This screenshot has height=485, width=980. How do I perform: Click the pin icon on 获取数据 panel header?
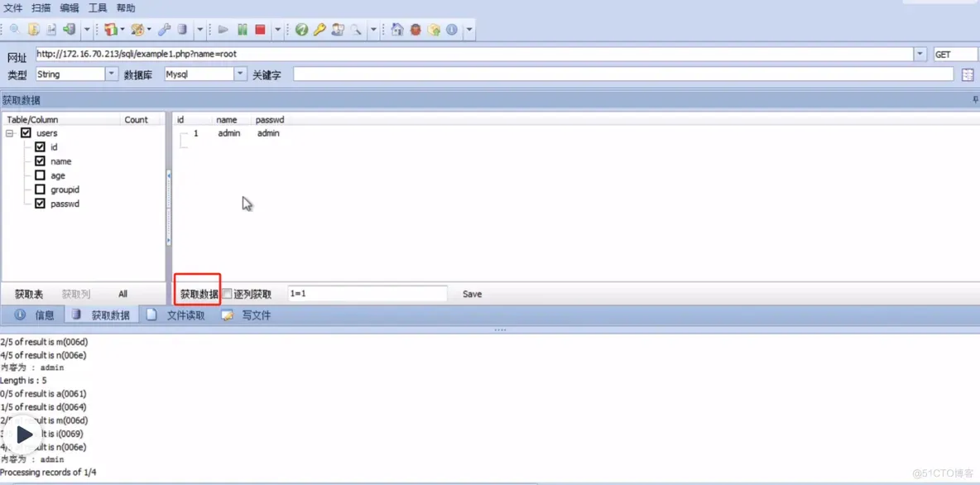pos(975,100)
